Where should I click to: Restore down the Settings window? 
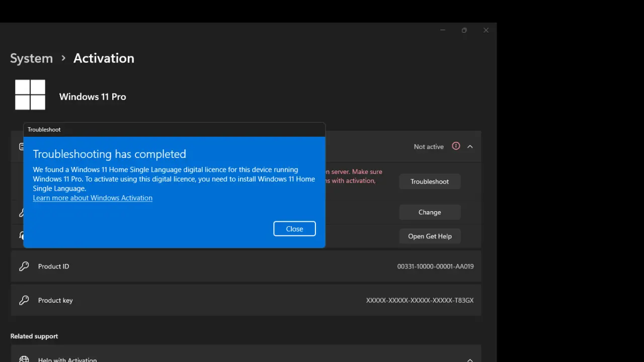[x=464, y=30]
